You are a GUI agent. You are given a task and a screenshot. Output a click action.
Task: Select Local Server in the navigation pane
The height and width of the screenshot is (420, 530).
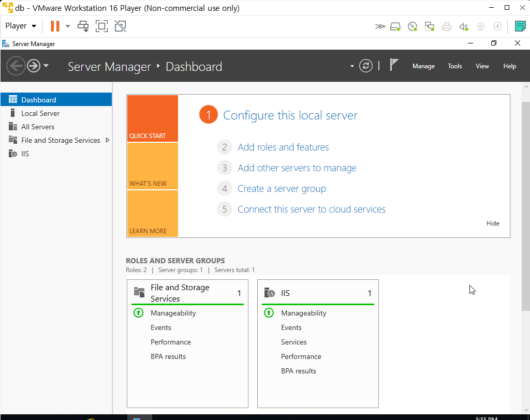pyautogui.click(x=56, y=113)
